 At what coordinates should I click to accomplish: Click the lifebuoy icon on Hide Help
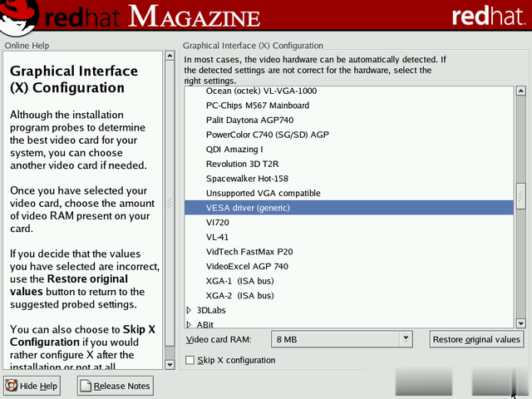tap(11, 386)
